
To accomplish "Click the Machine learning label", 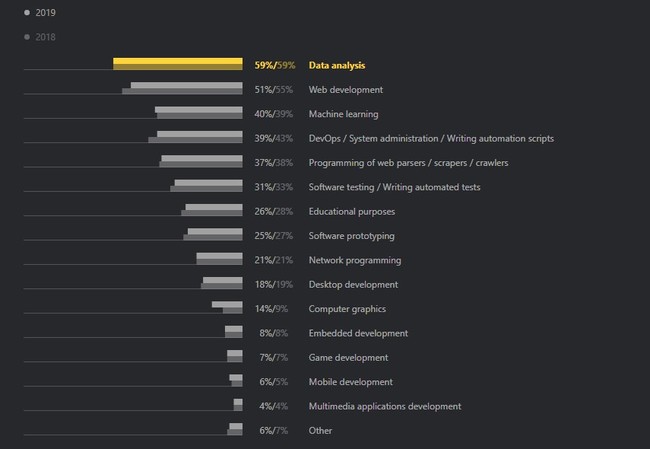I will [343, 114].
